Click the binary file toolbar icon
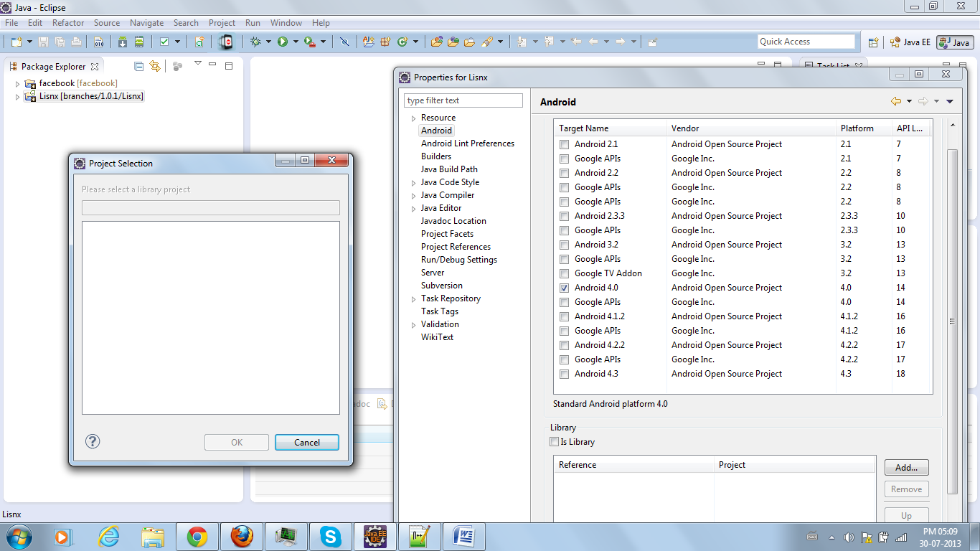Image resolution: width=980 pixels, height=551 pixels. point(99,42)
